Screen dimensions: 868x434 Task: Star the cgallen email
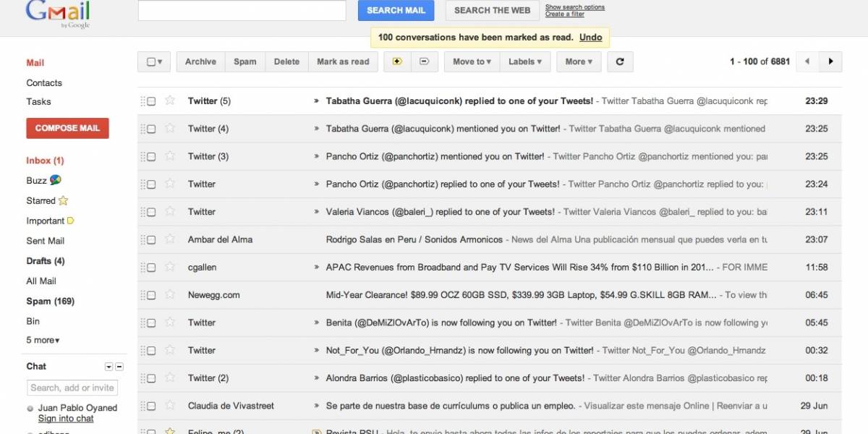tap(170, 267)
